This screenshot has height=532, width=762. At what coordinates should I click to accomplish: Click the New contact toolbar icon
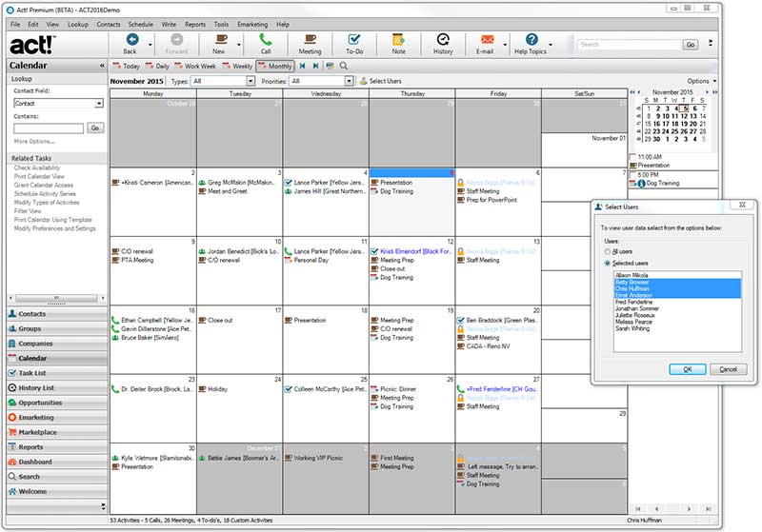(221, 39)
